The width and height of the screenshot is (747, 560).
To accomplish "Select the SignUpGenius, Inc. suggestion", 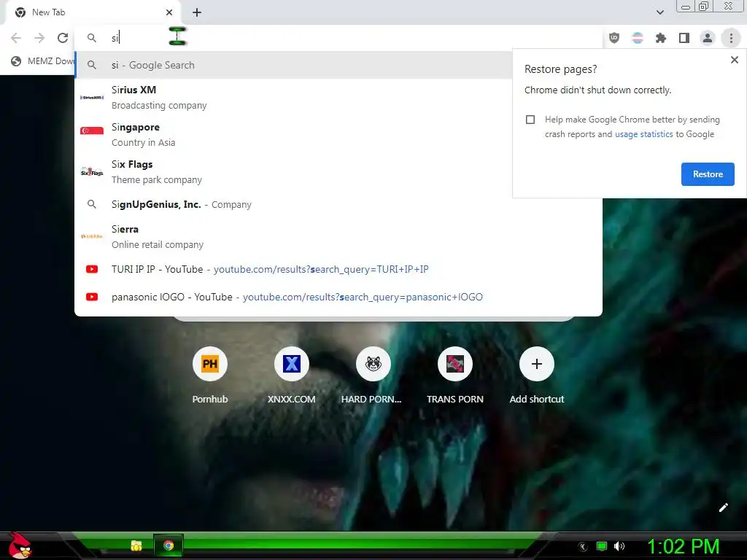I will (338, 204).
